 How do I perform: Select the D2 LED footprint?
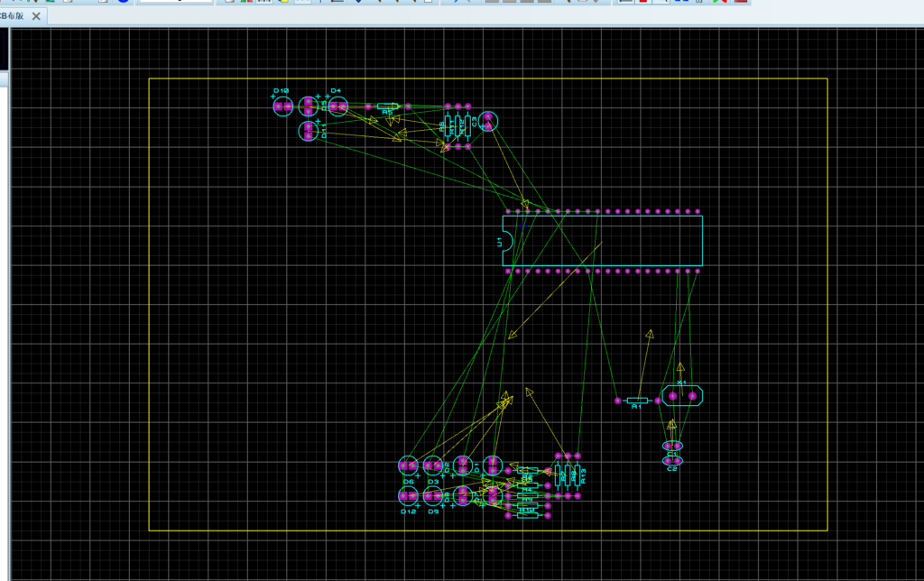(x=463, y=466)
